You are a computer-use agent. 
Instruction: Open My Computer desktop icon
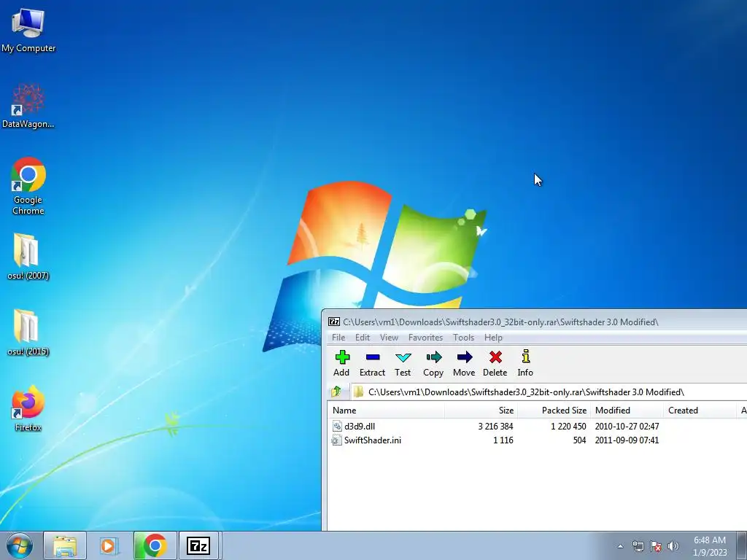tap(28, 30)
